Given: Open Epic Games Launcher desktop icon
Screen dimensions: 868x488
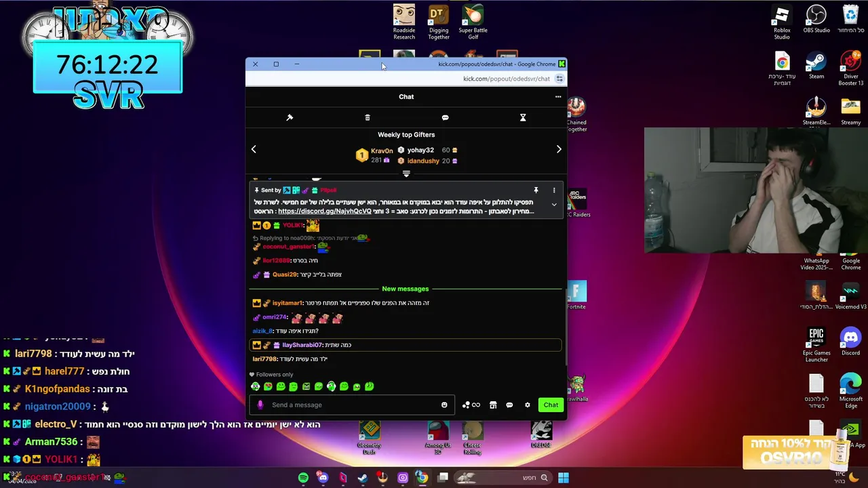Looking at the screenshot, I should click(816, 345).
